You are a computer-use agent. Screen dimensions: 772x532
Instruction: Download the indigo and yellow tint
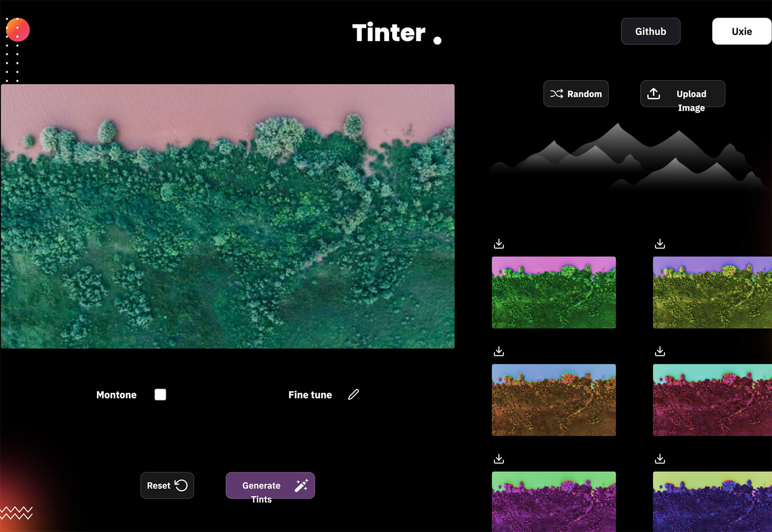pyautogui.click(x=660, y=458)
